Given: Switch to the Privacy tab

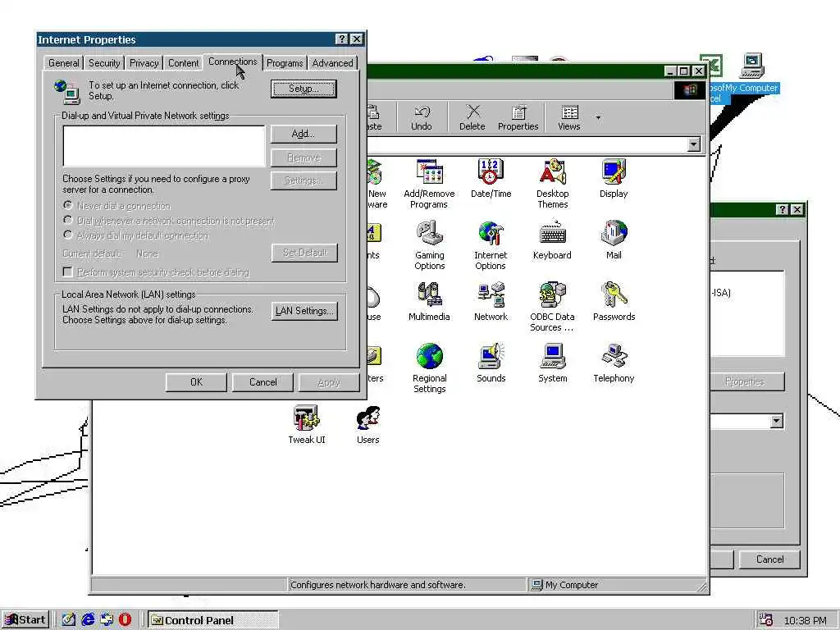Looking at the screenshot, I should click(144, 63).
